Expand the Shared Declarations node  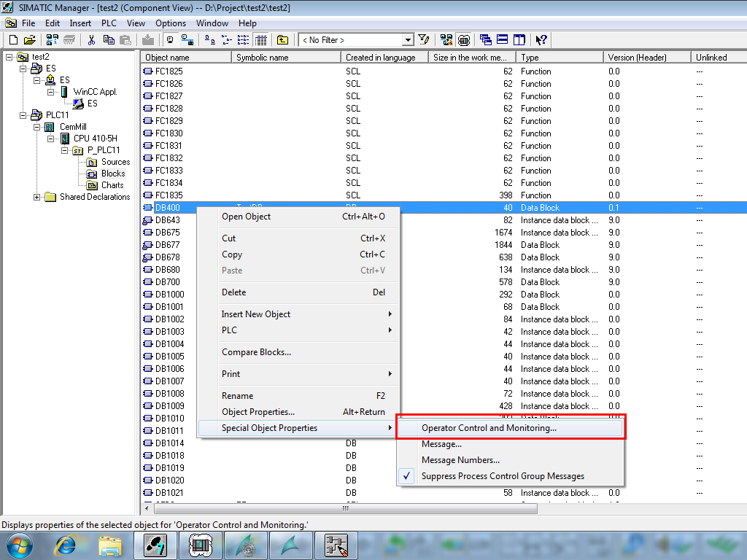[x=36, y=197]
